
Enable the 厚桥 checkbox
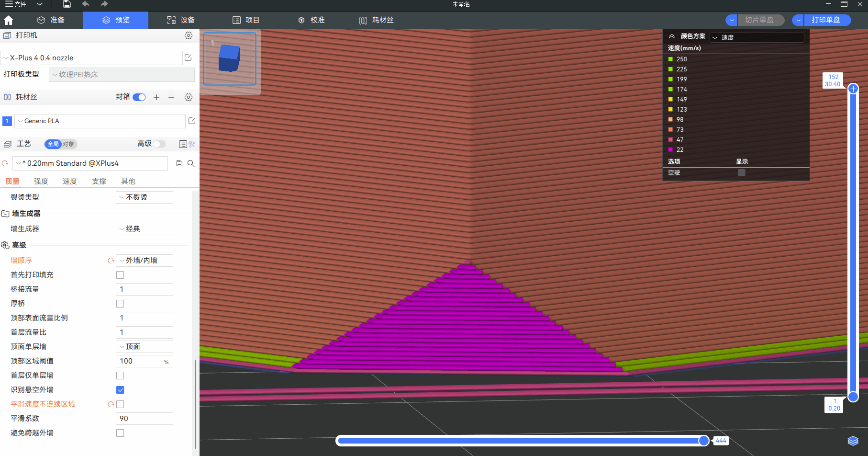pos(120,304)
